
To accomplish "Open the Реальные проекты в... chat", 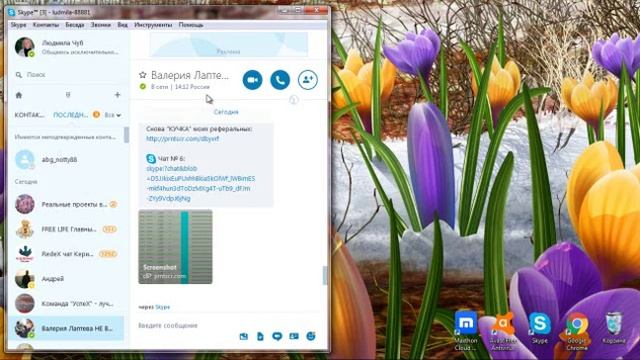I will (x=65, y=204).
